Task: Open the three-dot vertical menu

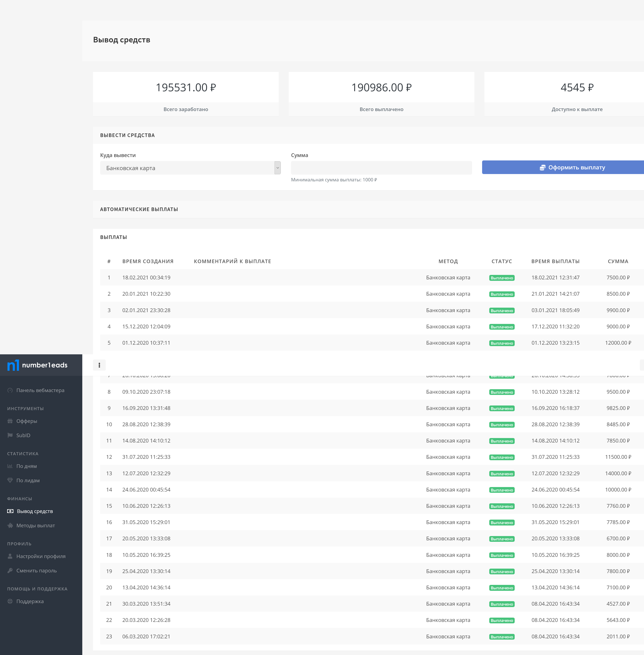Action: 99,365
